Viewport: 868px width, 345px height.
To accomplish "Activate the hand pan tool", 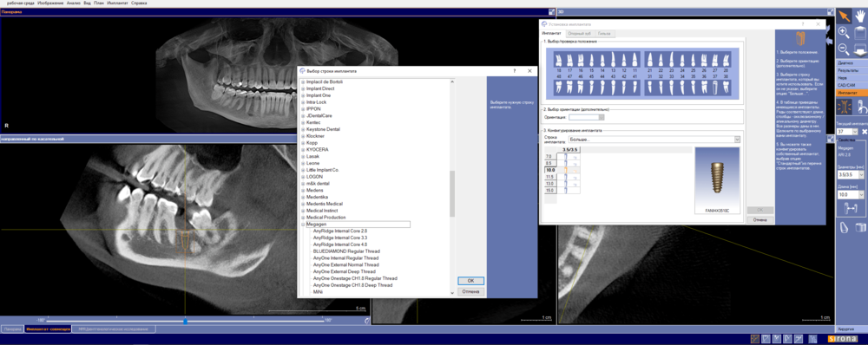I will tap(859, 16).
